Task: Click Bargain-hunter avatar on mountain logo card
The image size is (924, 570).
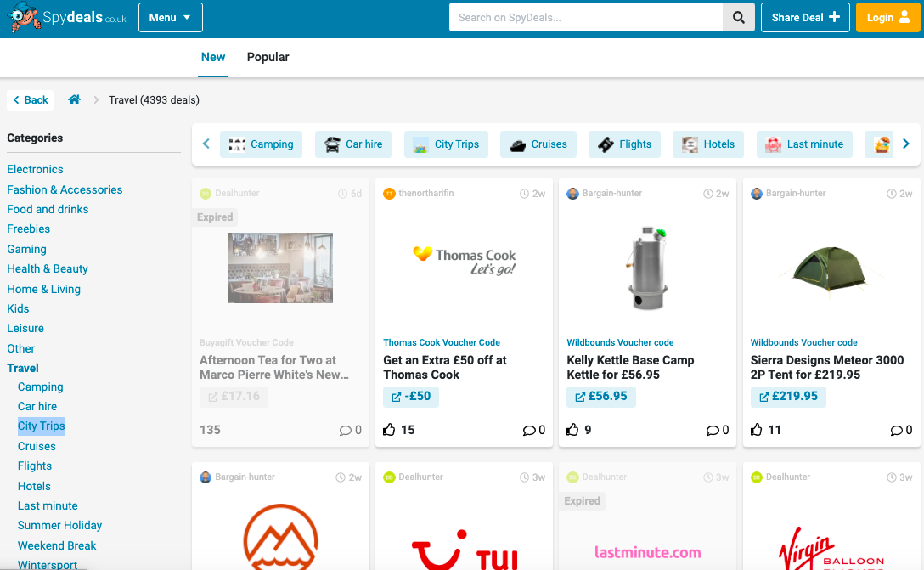Action: point(206,477)
